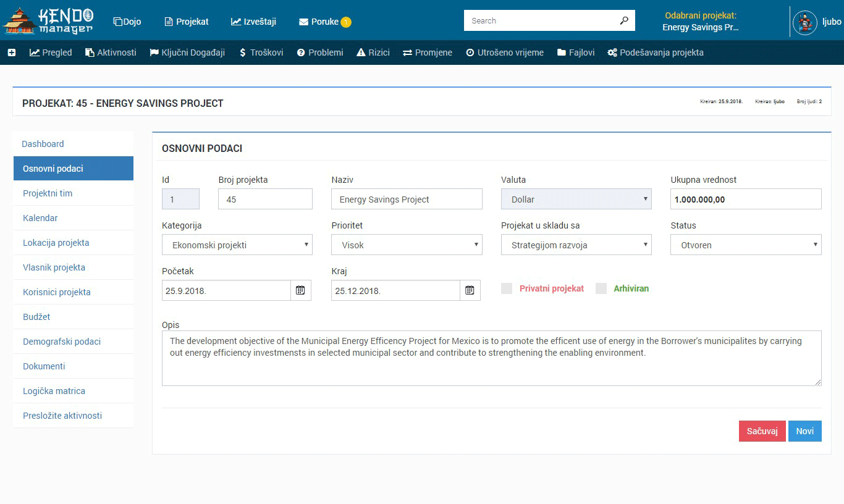Open Promjene changes section
Viewport: 844px width, 504px height.
428,52
